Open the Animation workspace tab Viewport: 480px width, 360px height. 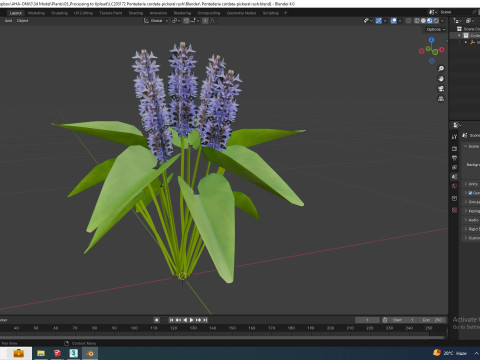pyautogui.click(x=158, y=13)
